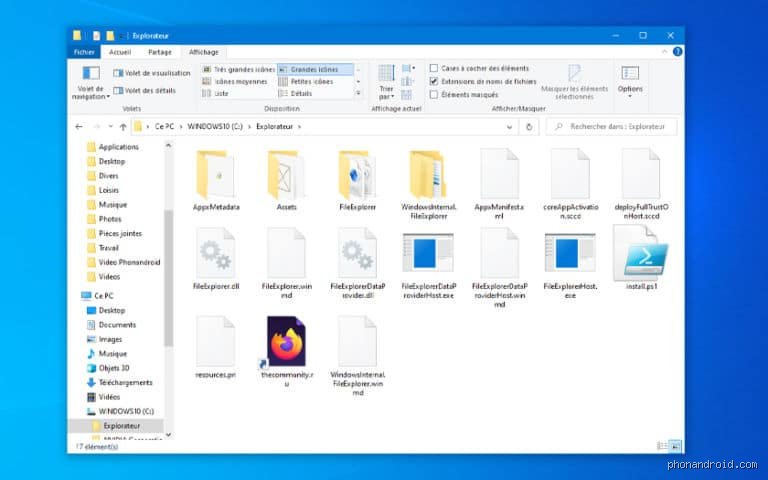Click navigation pane scroll-down arrow
The image size is (768, 480).
pyautogui.click(x=168, y=434)
